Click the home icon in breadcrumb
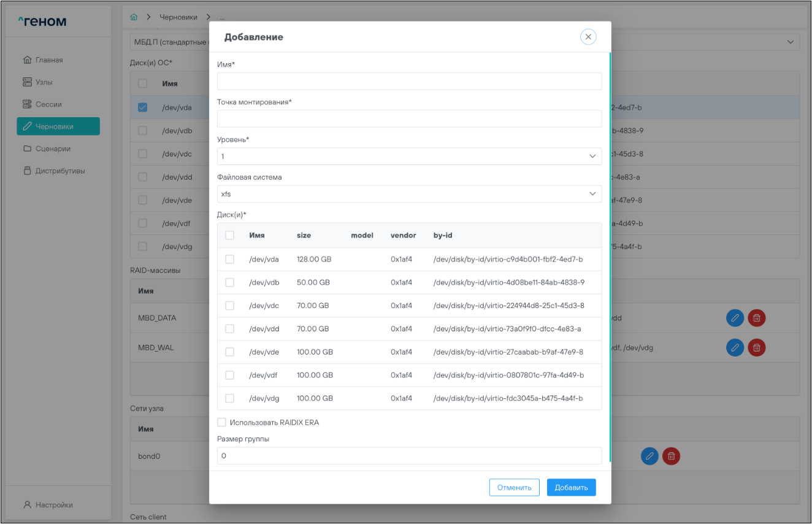 134,17
